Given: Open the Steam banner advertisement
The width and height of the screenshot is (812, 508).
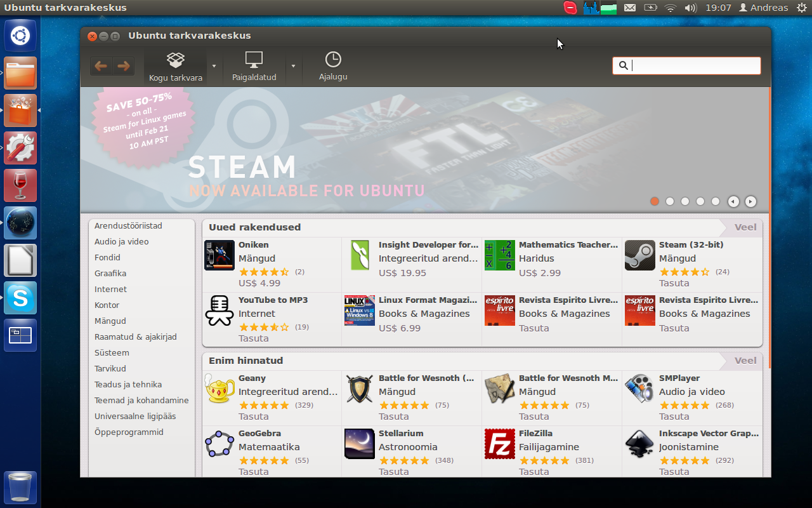Looking at the screenshot, I should point(424,150).
